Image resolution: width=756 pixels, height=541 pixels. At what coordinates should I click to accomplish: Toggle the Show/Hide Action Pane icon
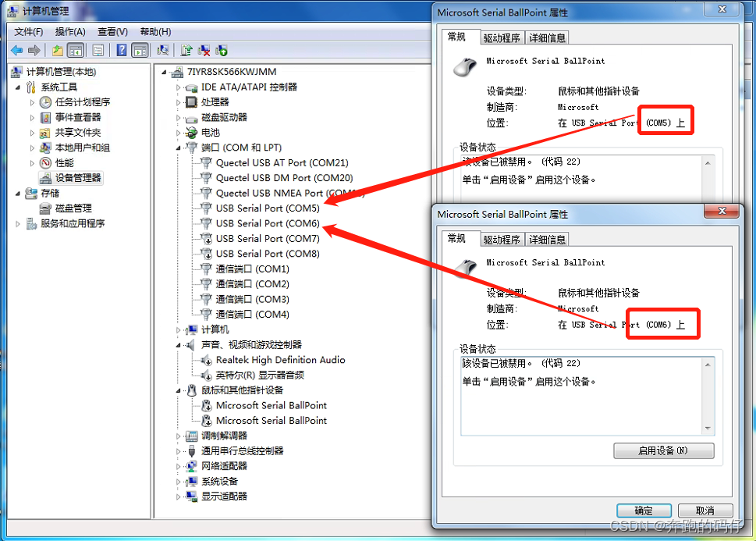pyautogui.click(x=140, y=50)
